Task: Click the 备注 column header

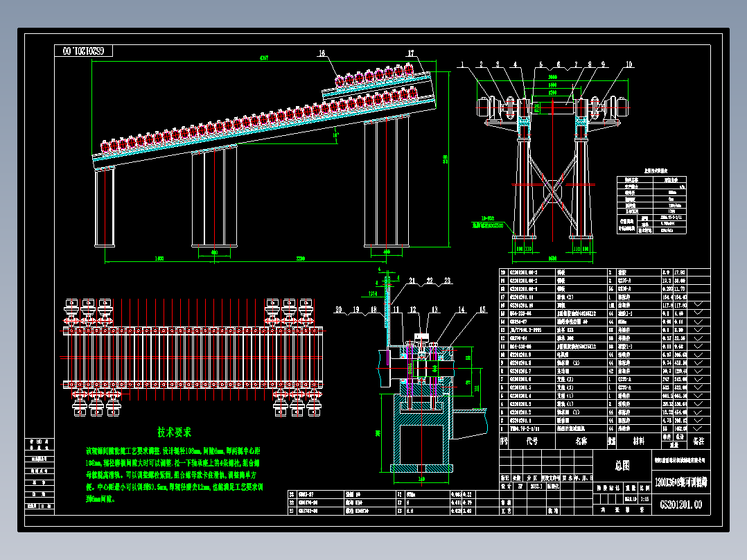Action: coord(698,441)
